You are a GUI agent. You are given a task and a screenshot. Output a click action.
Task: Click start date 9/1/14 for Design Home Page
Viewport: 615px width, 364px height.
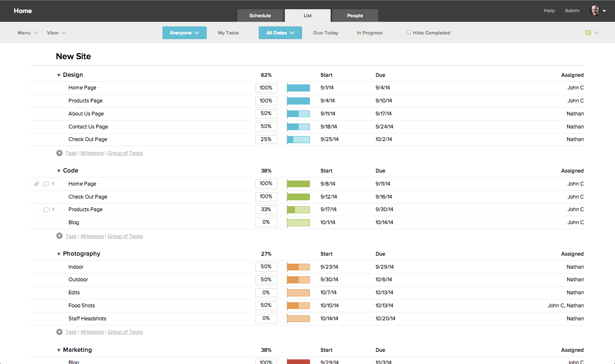pos(327,88)
